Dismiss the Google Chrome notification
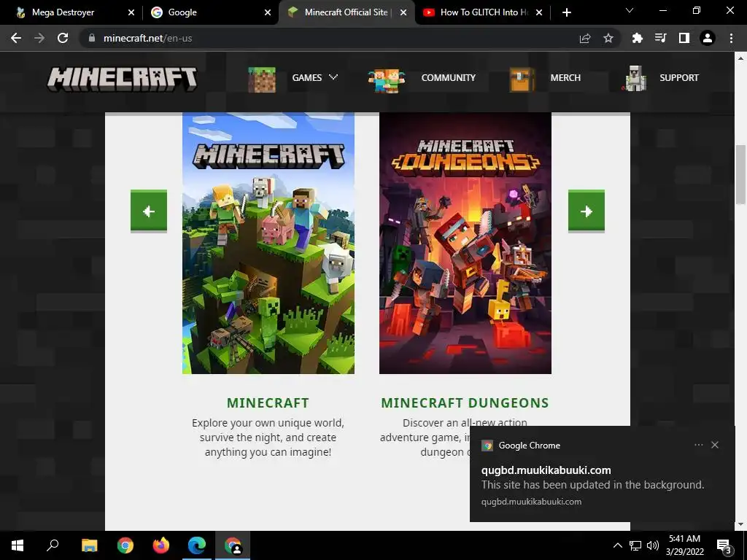This screenshot has height=560, width=747. pyautogui.click(x=715, y=445)
